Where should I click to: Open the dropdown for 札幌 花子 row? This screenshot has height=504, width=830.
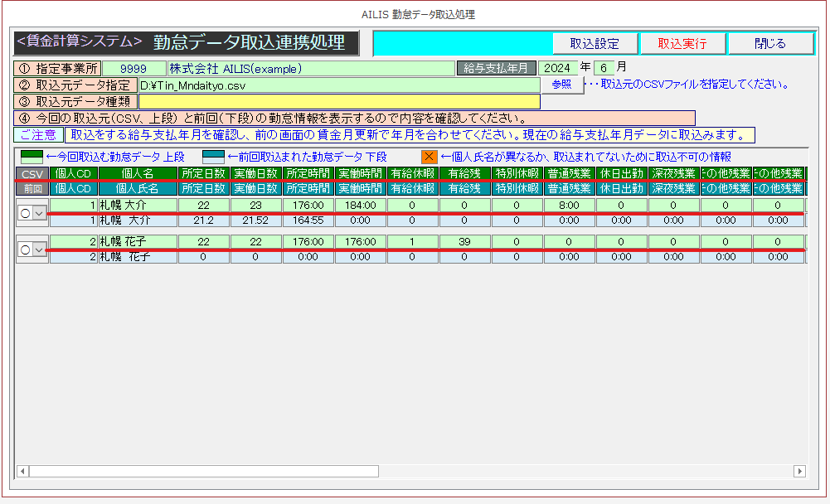pos(39,250)
